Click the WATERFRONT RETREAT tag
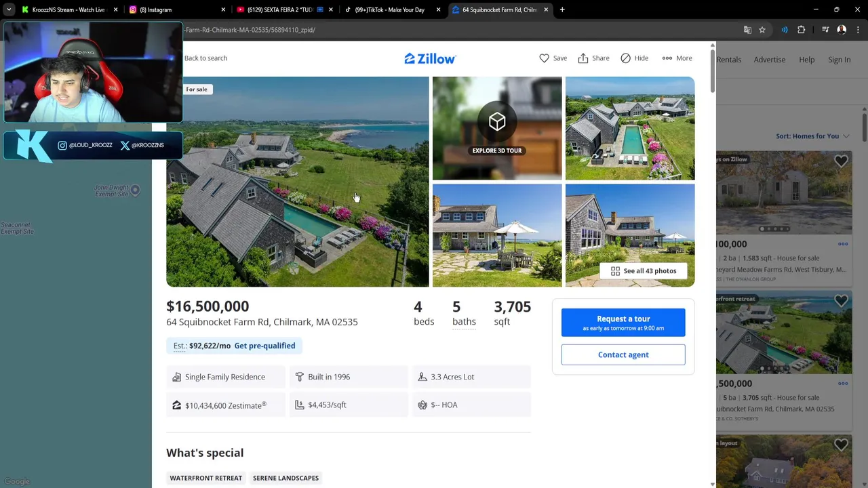The height and width of the screenshot is (488, 868). point(205,478)
